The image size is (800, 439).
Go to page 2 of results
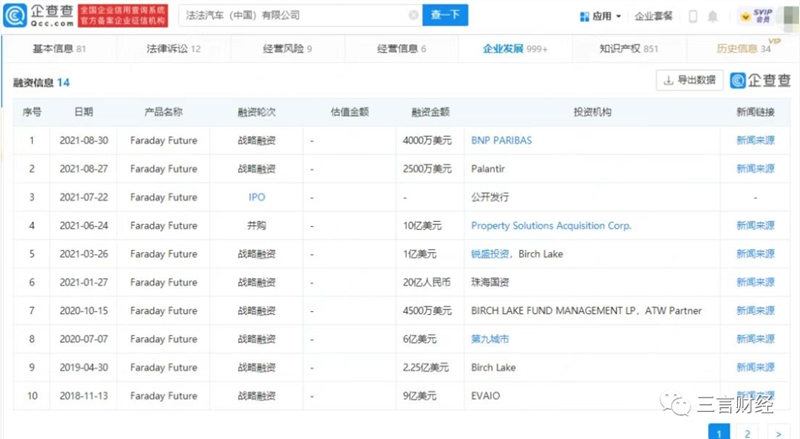point(747,432)
